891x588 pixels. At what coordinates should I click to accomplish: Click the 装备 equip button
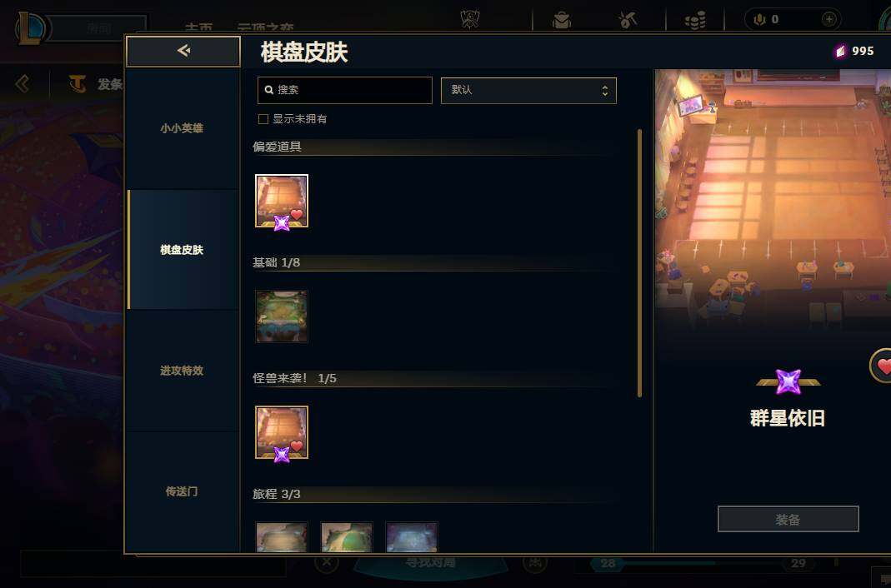[788, 519]
